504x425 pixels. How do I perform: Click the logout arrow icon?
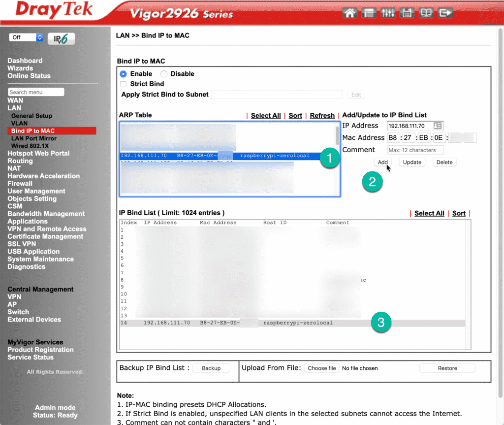click(445, 13)
